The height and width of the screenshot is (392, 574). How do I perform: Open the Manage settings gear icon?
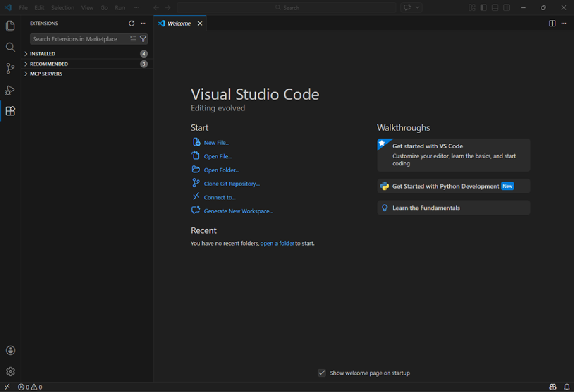[x=10, y=371]
